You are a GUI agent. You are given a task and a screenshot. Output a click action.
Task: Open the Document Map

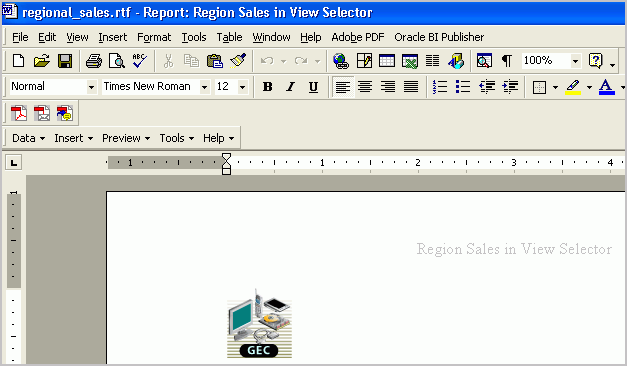pos(484,61)
